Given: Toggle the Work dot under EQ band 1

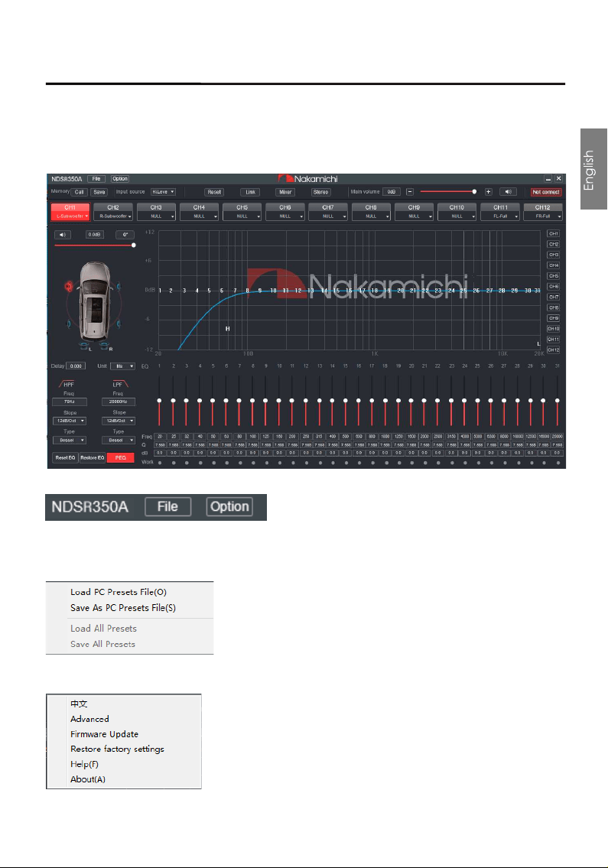Looking at the screenshot, I should tap(160, 462).
